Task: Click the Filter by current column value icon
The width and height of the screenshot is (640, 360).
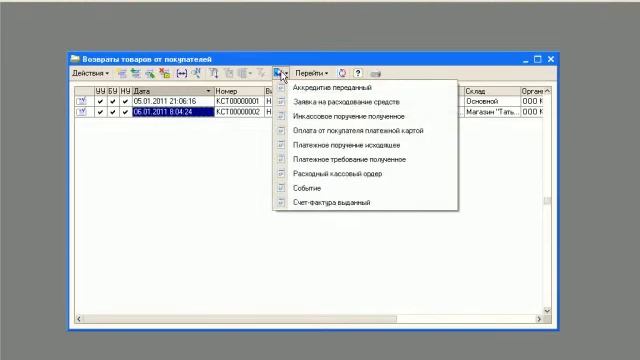Action: pos(229,73)
